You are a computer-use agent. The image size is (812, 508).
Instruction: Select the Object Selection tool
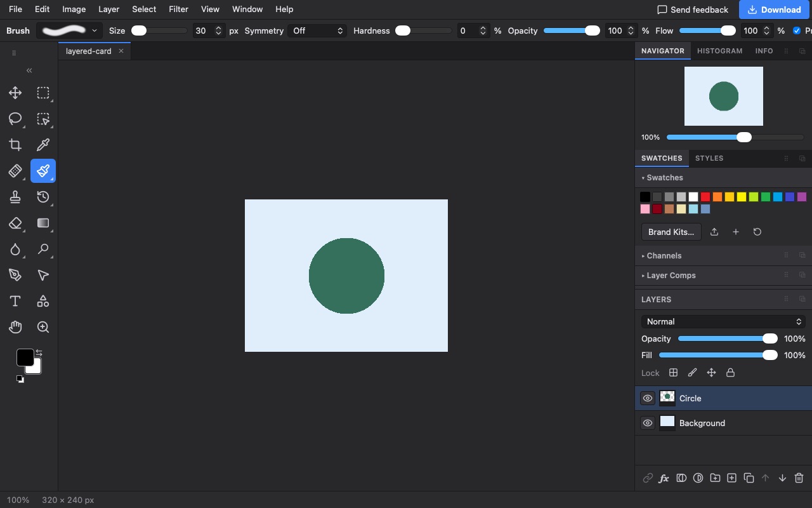click(x=43, y=119)
